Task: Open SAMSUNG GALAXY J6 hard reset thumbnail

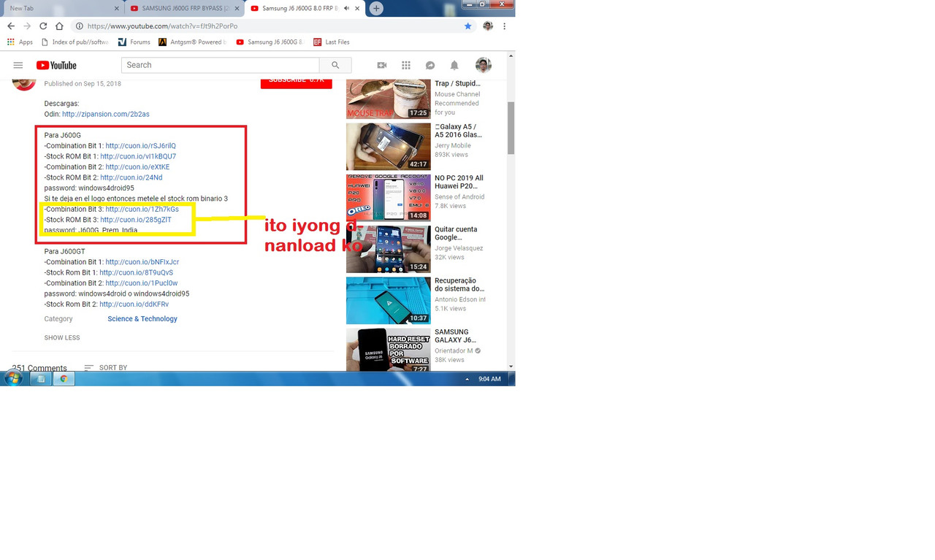Action: (x=389, y=350)
